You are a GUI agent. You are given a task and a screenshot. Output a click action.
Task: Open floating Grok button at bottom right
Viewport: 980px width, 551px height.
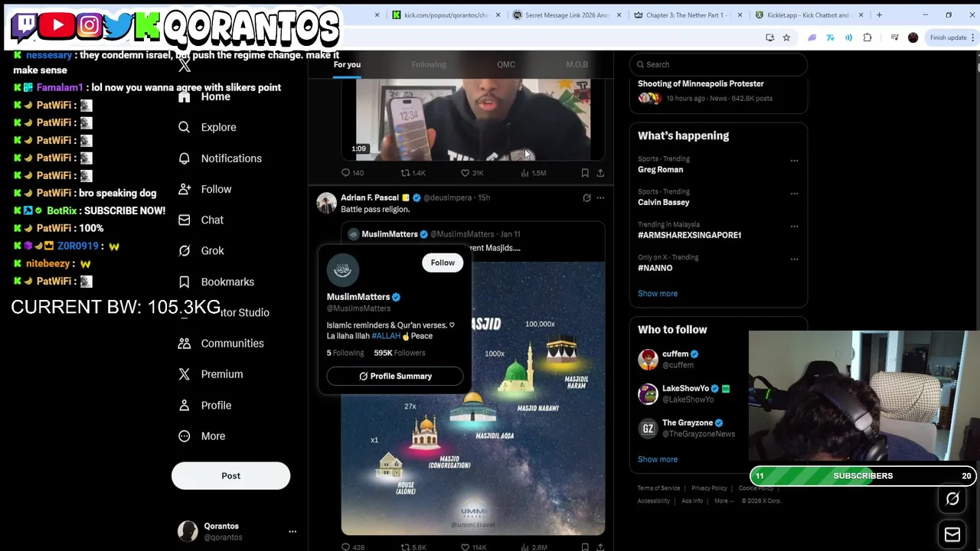click(952, 499)
